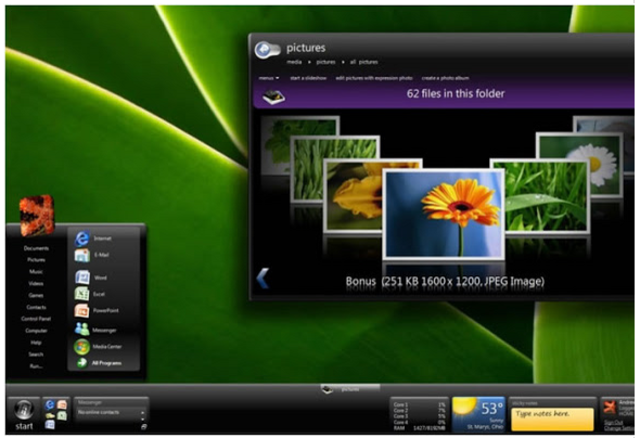640x438 pixels.
Task: Click 'No online contacts' in Messenger gadget
Action: coord(98,412)
